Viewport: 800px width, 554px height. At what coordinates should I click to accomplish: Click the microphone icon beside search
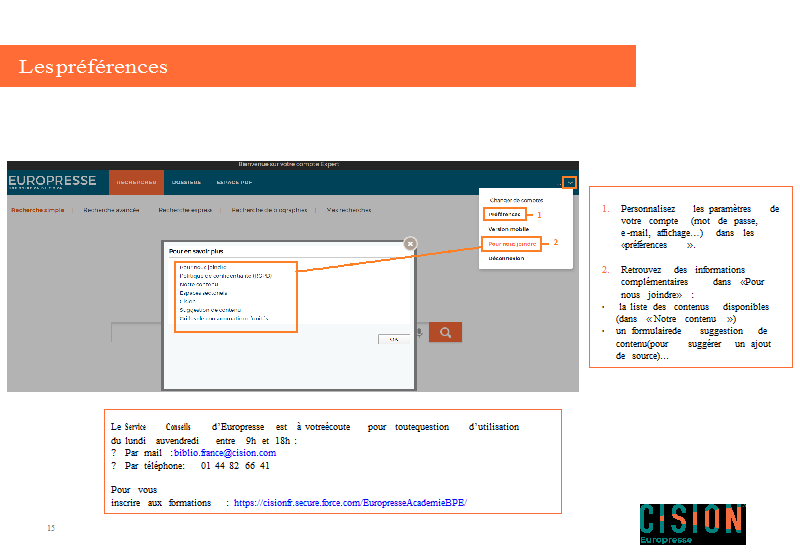419,333
